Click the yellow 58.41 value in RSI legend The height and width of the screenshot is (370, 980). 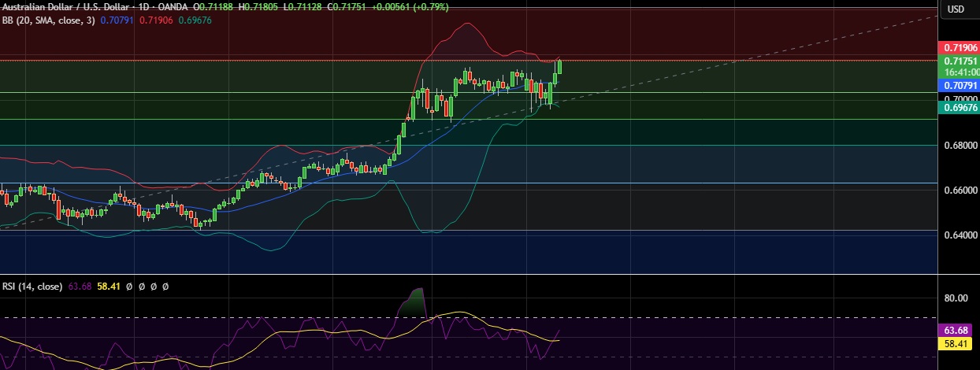(108, 287)
